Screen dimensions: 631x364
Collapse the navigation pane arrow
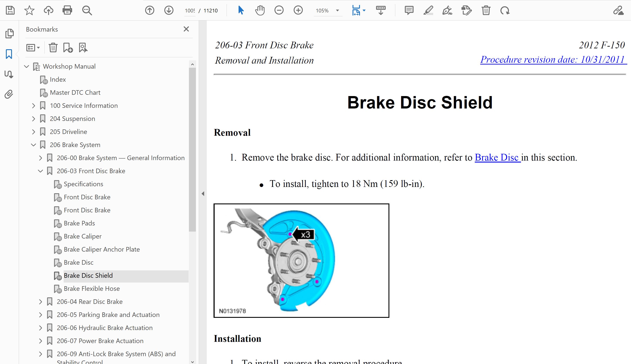click(203, 194)
